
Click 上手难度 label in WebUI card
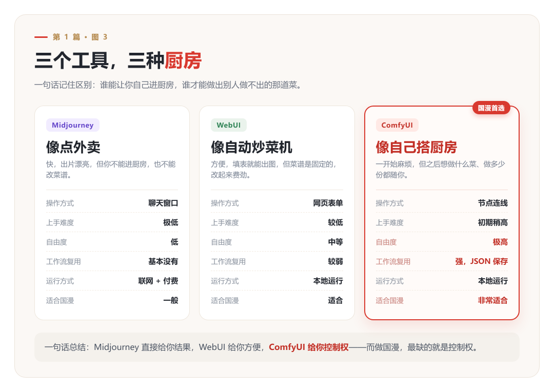tap(225, 222)
